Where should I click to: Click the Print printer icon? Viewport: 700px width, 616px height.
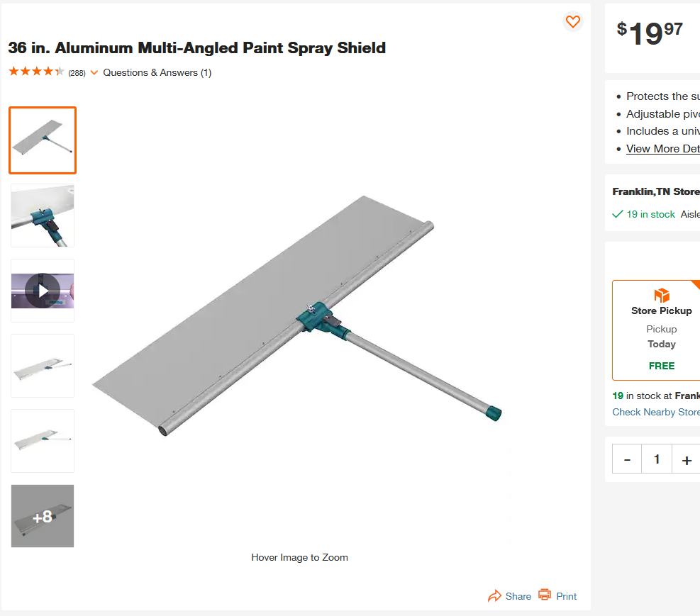pos(545,595)
